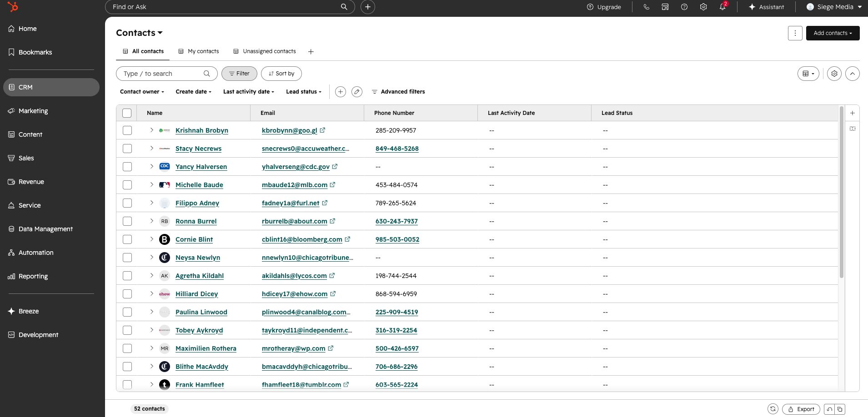Open table settings gear icon

coord(834,74)
